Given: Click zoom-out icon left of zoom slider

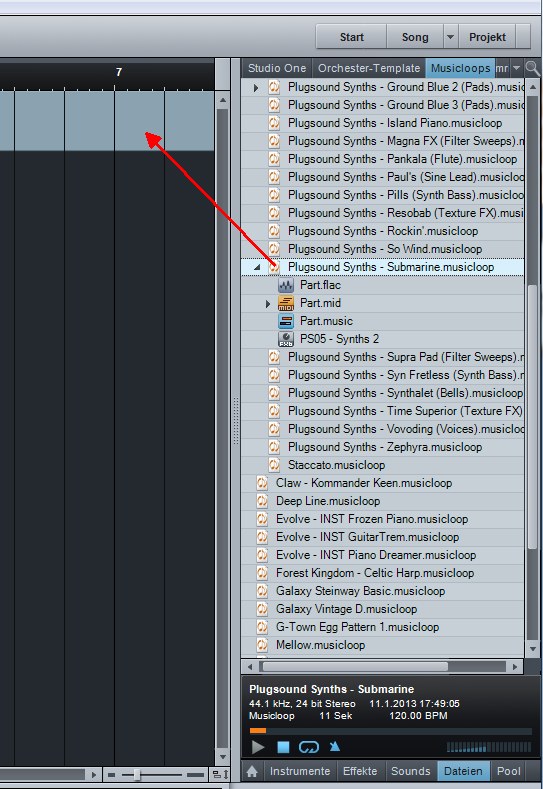Looking at the screenshot, I should click(x=111, y=775).
